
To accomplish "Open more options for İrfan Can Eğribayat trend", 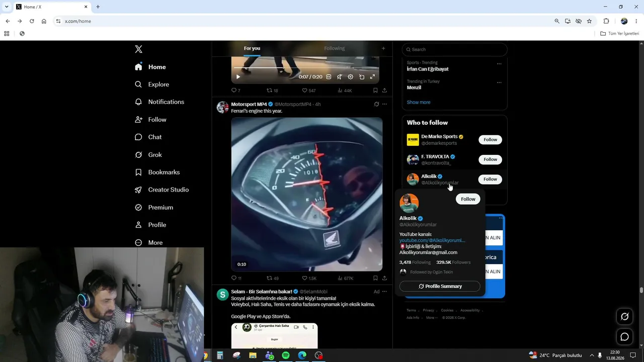I will tap(499, 64).
